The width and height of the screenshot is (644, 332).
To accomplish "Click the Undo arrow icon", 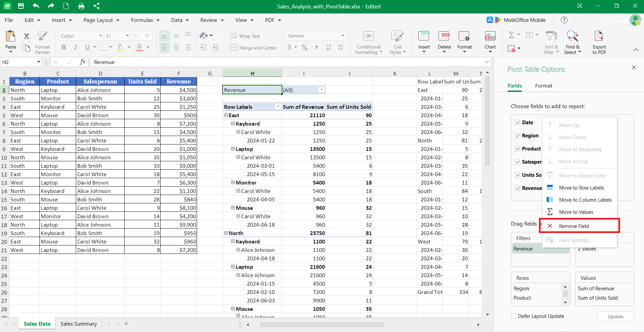I will [x=36, y=6].
